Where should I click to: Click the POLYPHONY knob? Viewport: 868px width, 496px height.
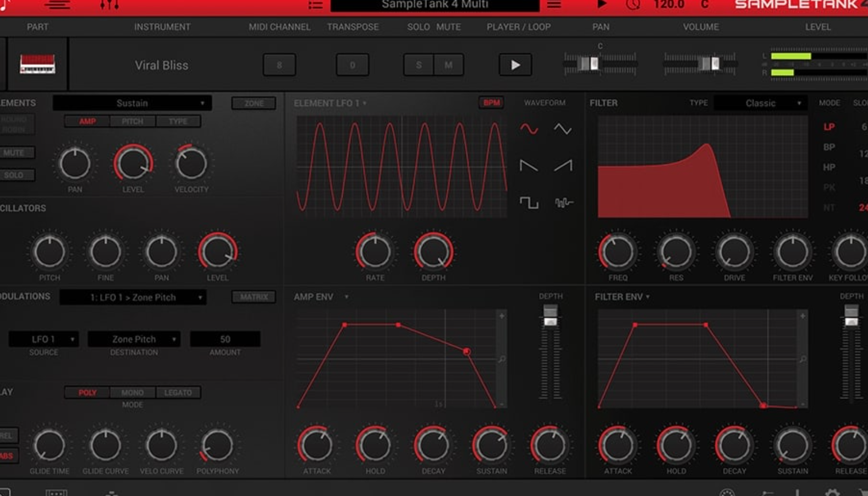[x=217, y=445]
